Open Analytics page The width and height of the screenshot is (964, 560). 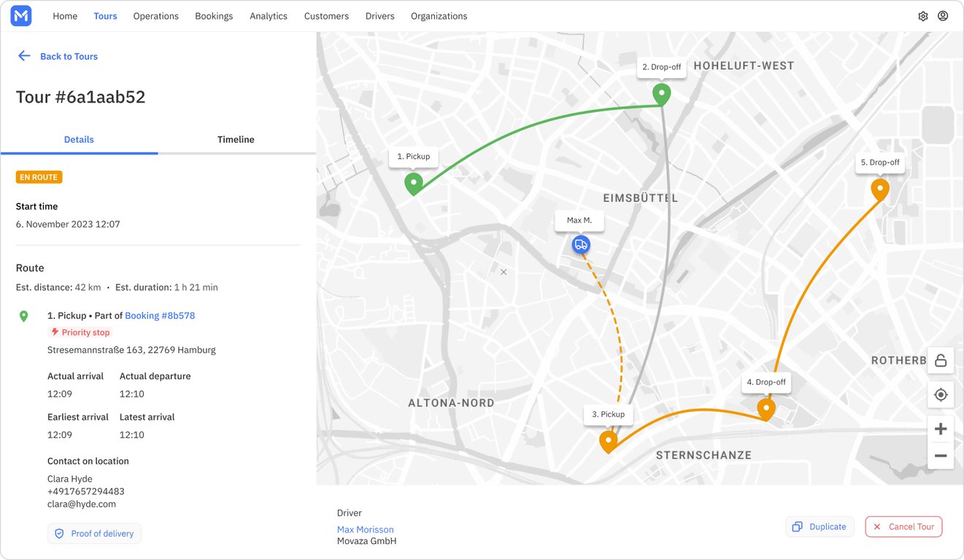pyautogui.click(x=269, y=16)
